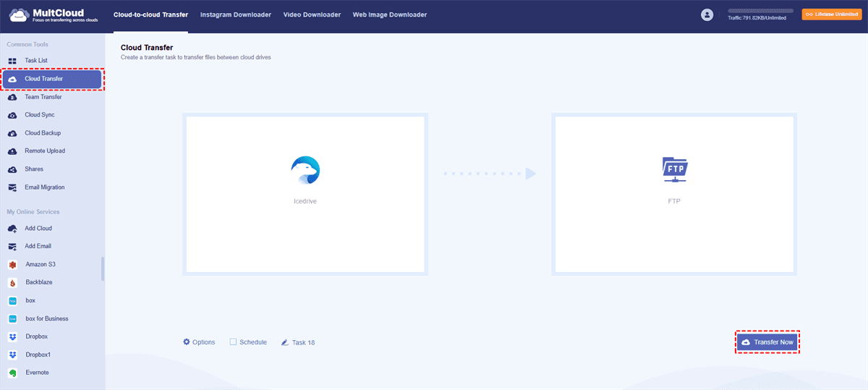Click the Task 18 edit pencil icon
This screenshot has height=390, width=868.
tap(284, 342)
